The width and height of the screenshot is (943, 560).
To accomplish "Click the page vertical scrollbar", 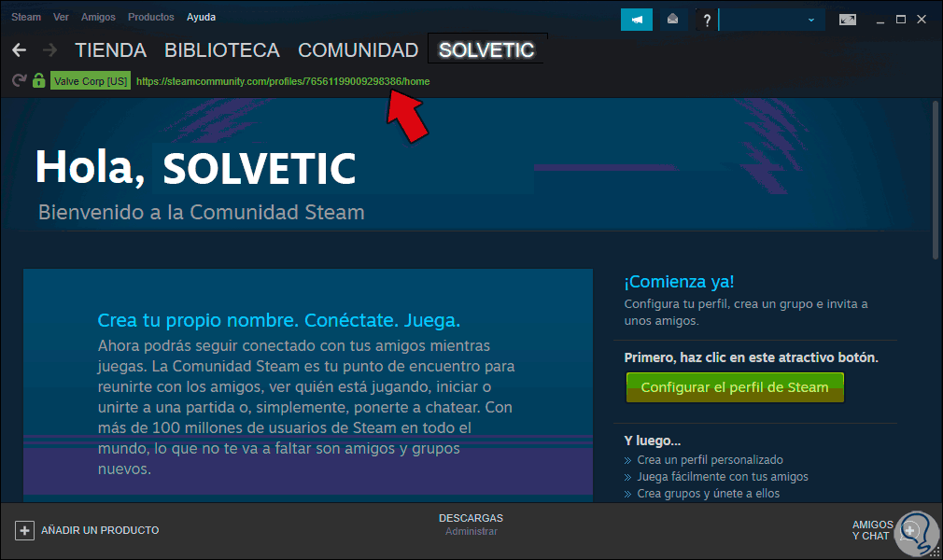I will tap(936, 180).
